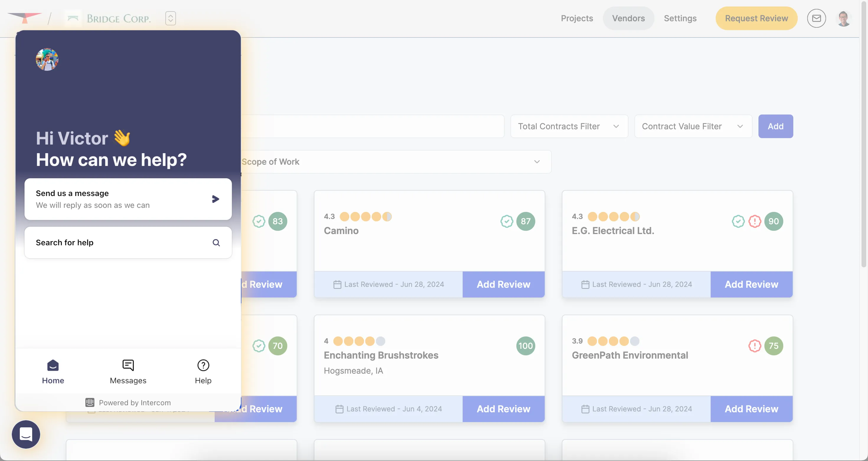The image size is (868, 461).
Task: Click the alert icon on GreenPath Environmental
Action: pos(754,346)
